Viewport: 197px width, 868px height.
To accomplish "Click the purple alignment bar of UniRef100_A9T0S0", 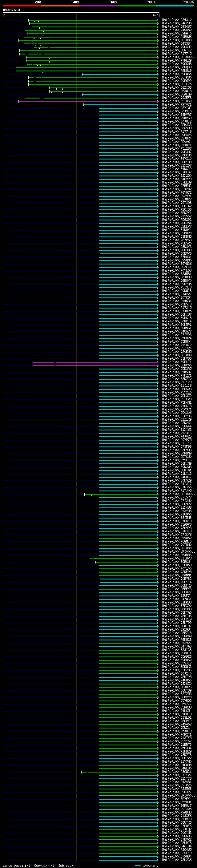I will [88, 101].
